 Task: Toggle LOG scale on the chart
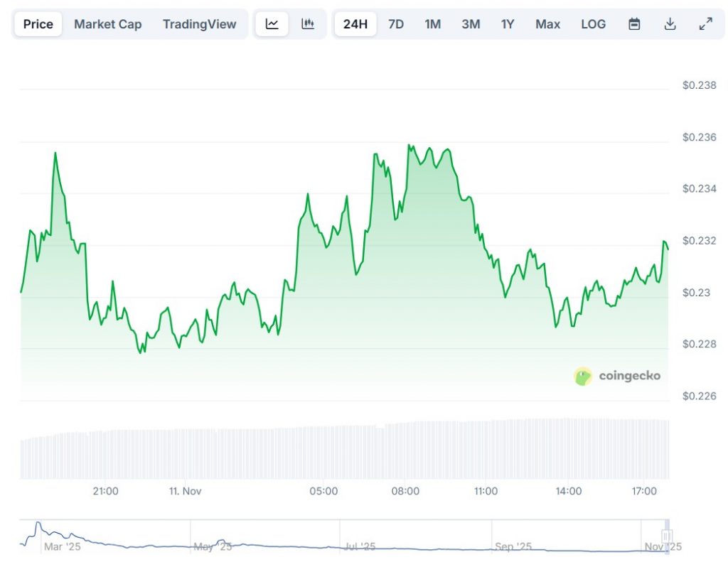point(593,24)
